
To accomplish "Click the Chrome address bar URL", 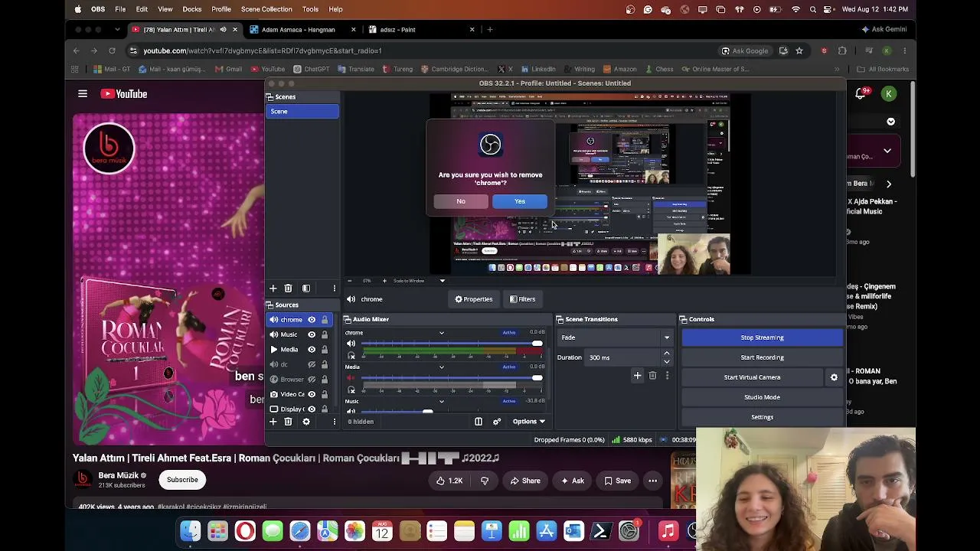I will click(x=263, y=51).
